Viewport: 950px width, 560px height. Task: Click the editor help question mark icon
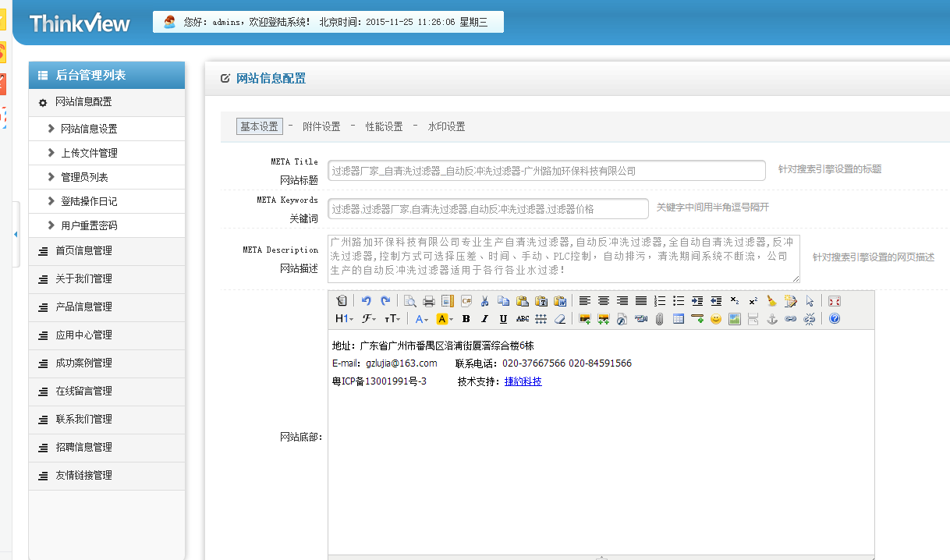[x=835, y=319]
